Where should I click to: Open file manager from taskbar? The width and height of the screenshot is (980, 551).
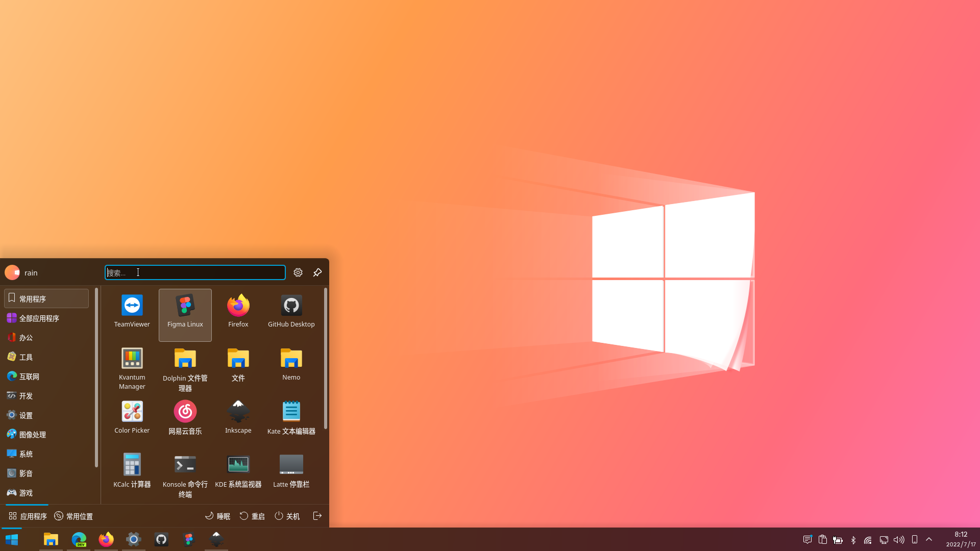point(51,539)
